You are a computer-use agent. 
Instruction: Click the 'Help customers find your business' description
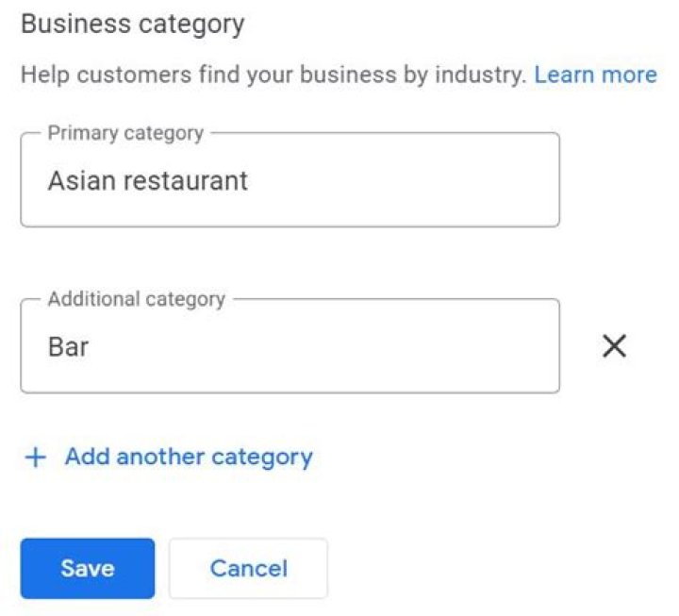[273, 75]
